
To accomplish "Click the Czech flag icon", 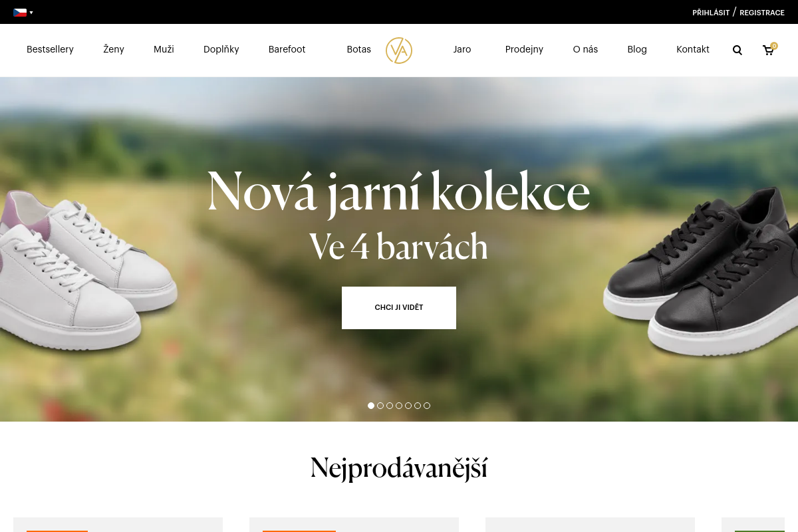I will (20, 13).
